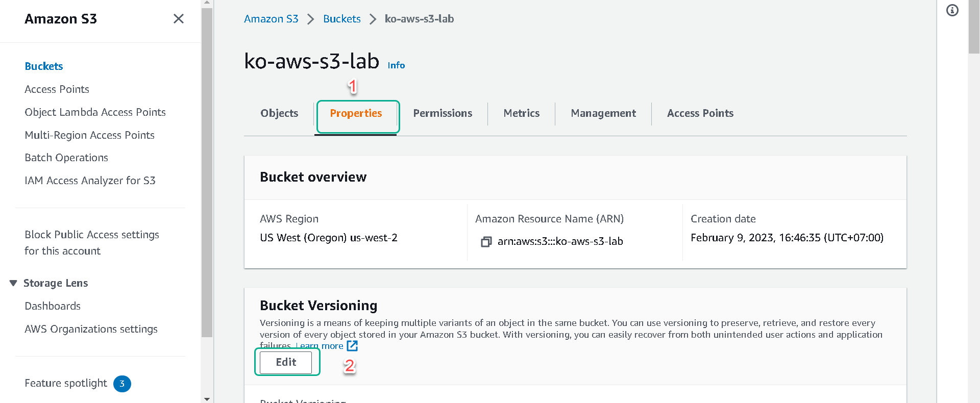Screen dimensions: 980x403
Task: Open the Info link beside bucket name
Action: [x=396, y=65]
